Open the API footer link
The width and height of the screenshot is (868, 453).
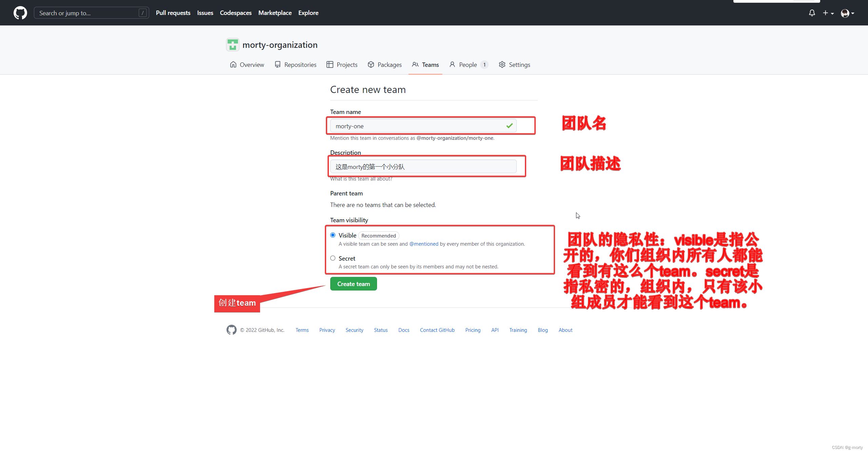[x=495, y=330]
